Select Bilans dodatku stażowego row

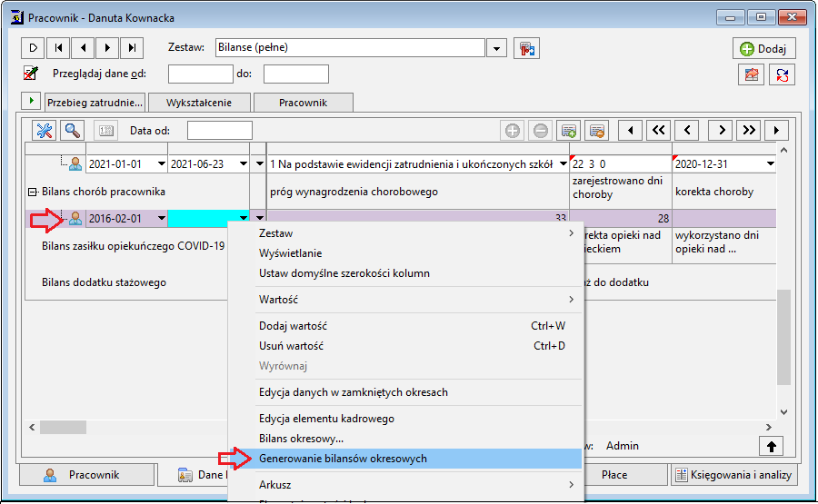pos(104,282)
